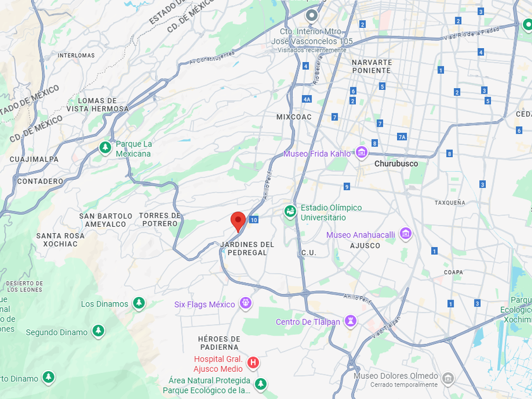The height and width of the screenshot is (399, 532).
Task: Select the JARDINES DEL PEDREGAL label
Action: [x=247, y=248]
